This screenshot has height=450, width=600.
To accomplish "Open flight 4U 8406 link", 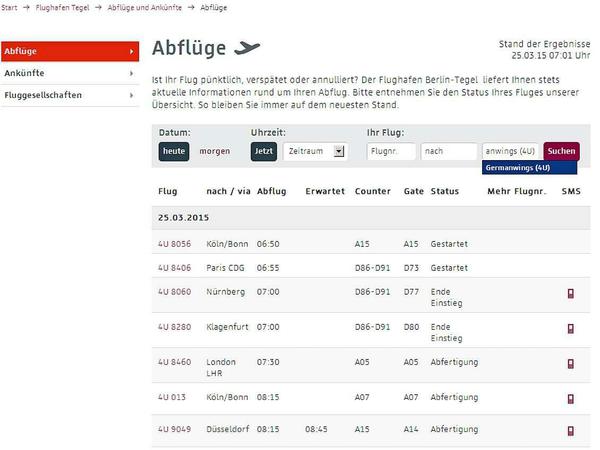I will tap(174, 268).
